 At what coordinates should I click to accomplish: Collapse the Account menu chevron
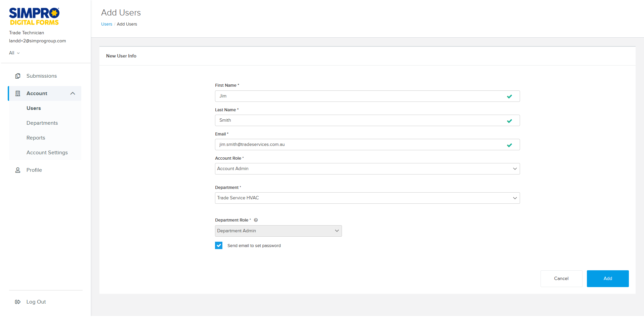[x=73, y=93]
